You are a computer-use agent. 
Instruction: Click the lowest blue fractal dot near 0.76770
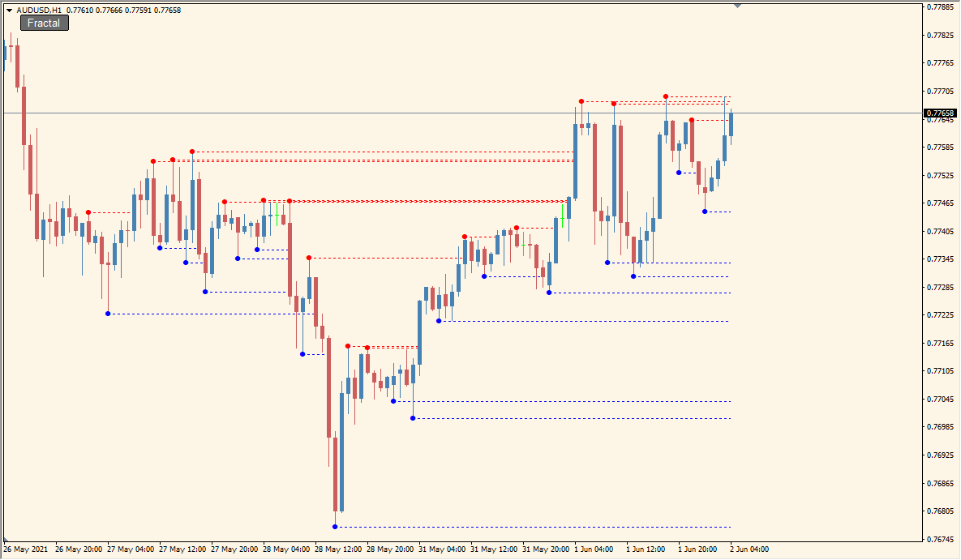tap(335, 527)
